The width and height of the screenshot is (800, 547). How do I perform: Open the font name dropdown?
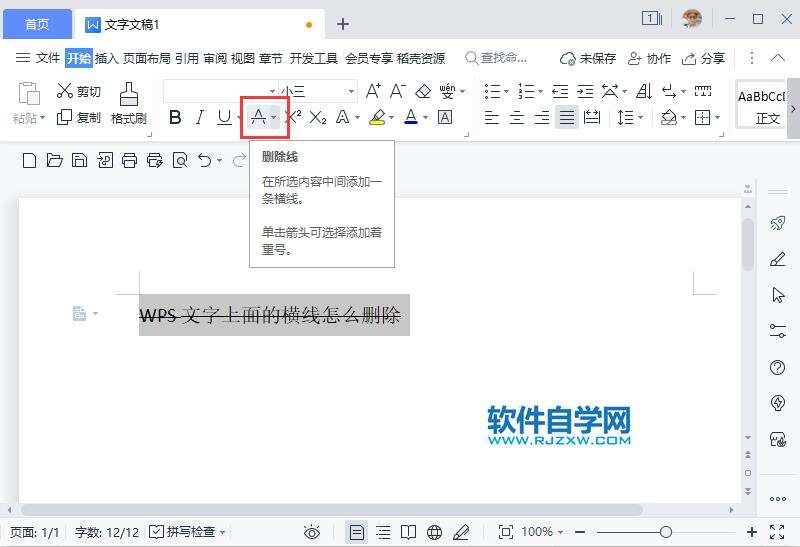[272, 91]
